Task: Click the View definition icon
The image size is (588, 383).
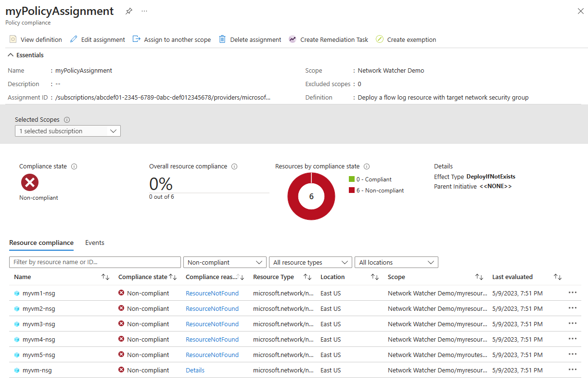Action: click(x=13, y=39)
